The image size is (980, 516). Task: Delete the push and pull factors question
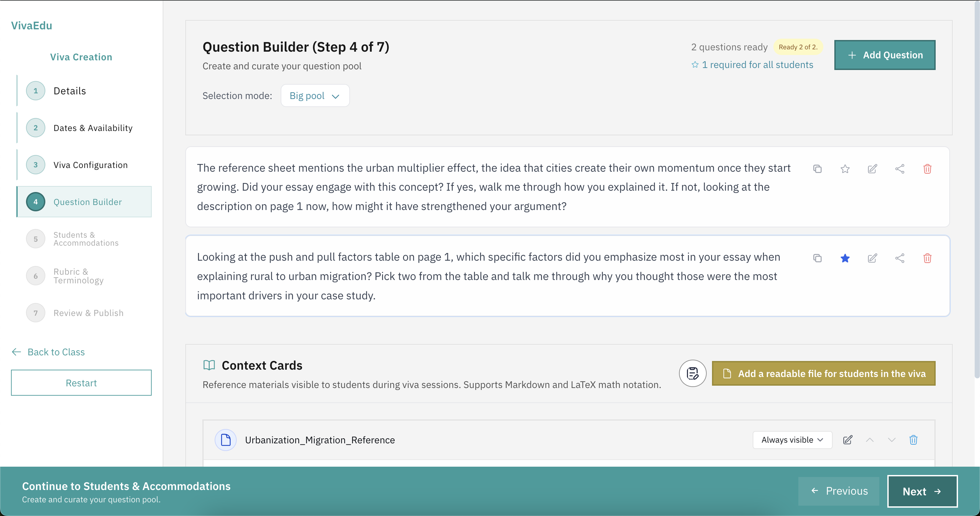[927, 258]
